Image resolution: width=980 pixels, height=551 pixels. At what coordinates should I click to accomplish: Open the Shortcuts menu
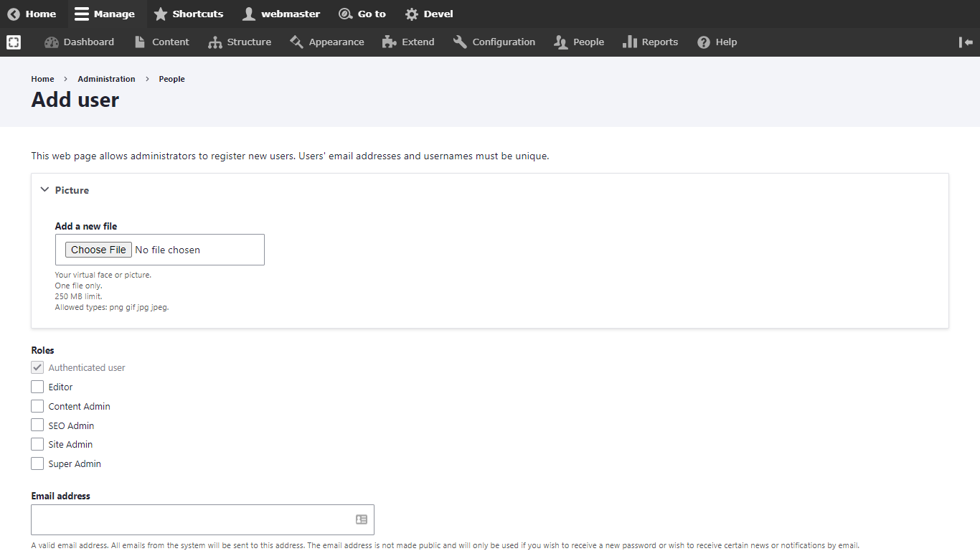[x=189, y=14]
